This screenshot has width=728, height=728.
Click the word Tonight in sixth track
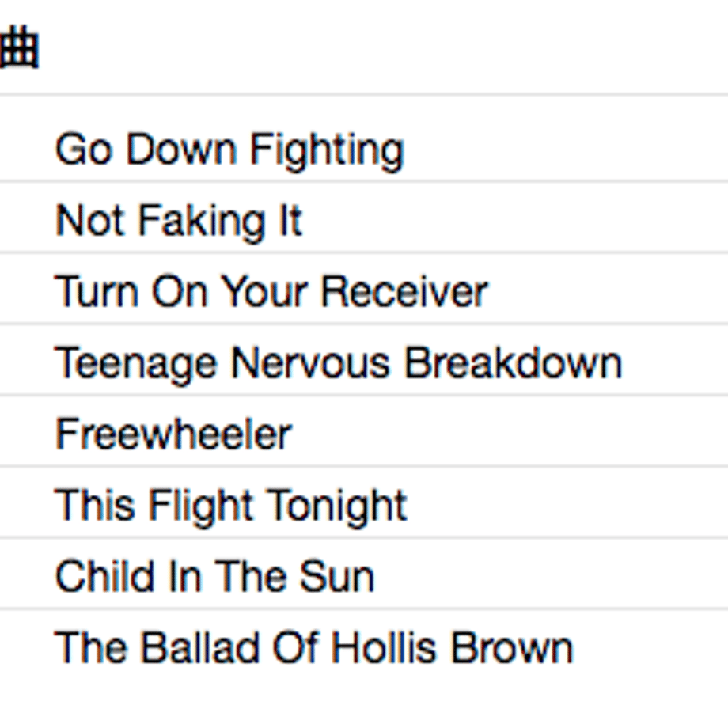(x=338, y=506)
